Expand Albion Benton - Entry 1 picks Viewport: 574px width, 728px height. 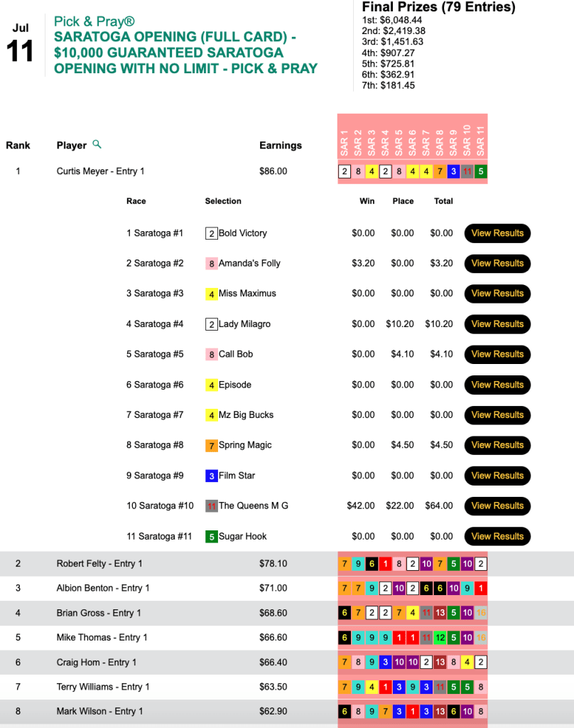point(103,588)
